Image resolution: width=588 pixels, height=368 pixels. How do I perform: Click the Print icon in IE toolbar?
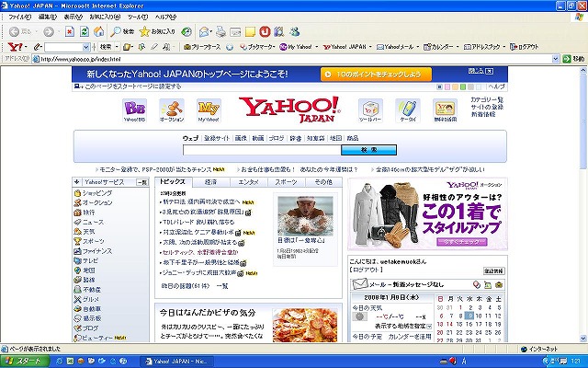tap(221, 31)
